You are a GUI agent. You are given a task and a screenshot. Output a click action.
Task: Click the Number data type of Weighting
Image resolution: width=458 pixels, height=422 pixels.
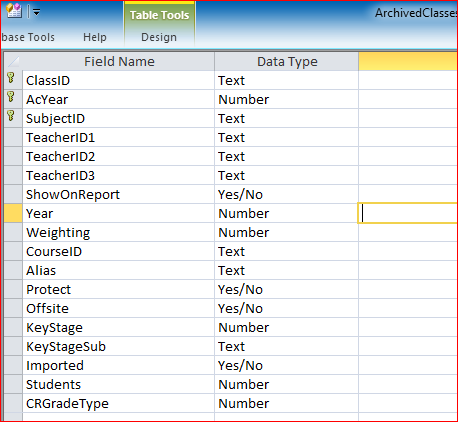click(x=244, y=233)
